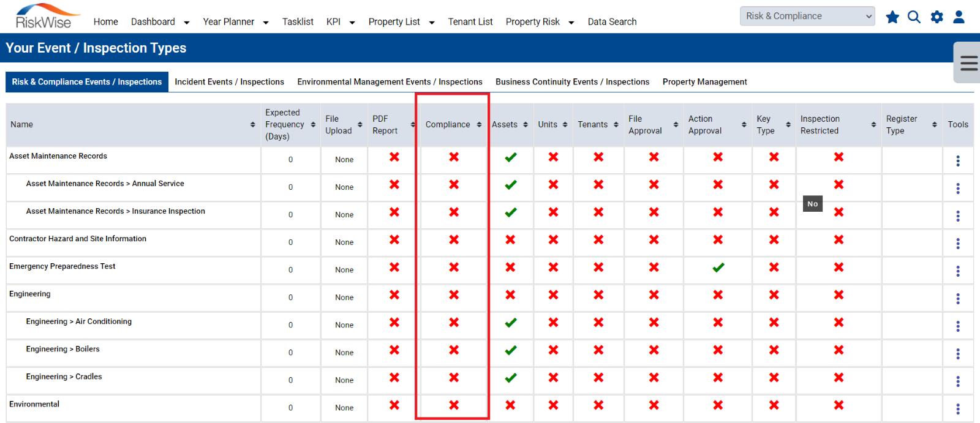
Task: Switch to Property Management tab
Action: (x=705, y=82)
